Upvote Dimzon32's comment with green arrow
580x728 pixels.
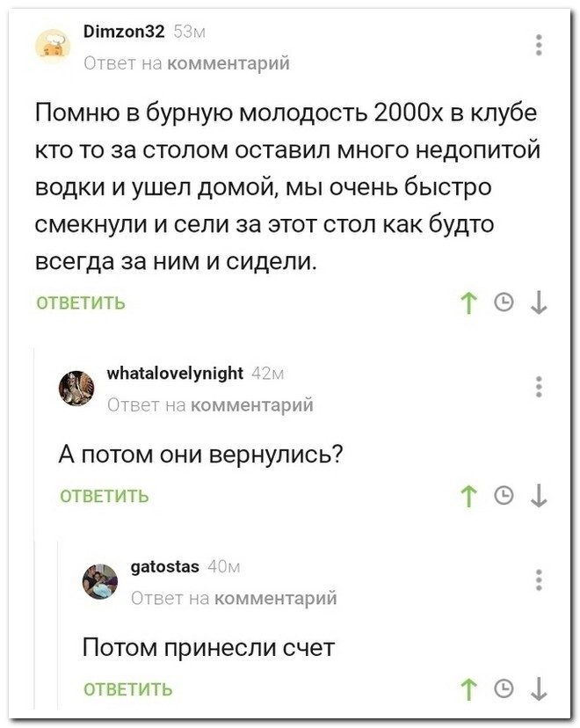[469, 302]
